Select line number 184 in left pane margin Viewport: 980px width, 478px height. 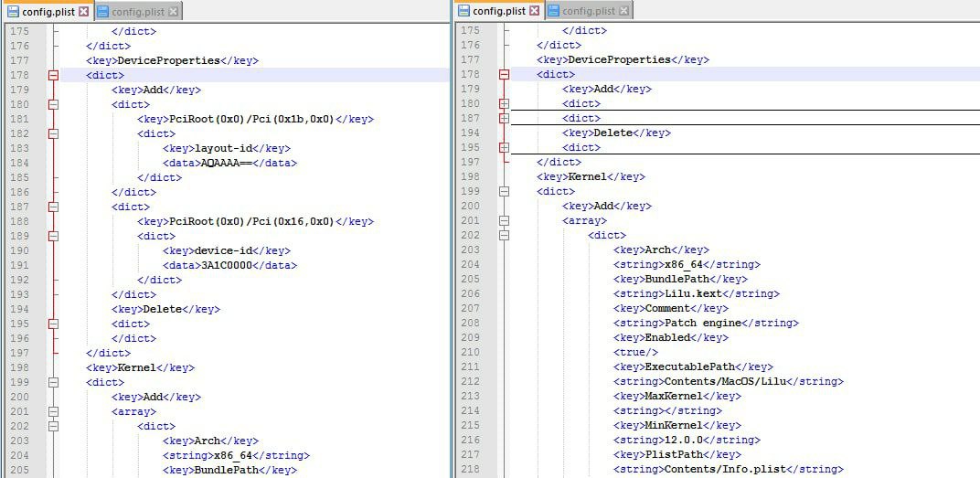click(19, 163)
